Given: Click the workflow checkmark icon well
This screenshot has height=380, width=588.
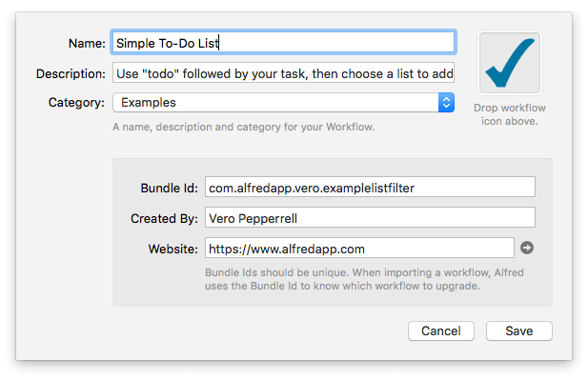Looking at the screenshot, I should click(510, 63).
